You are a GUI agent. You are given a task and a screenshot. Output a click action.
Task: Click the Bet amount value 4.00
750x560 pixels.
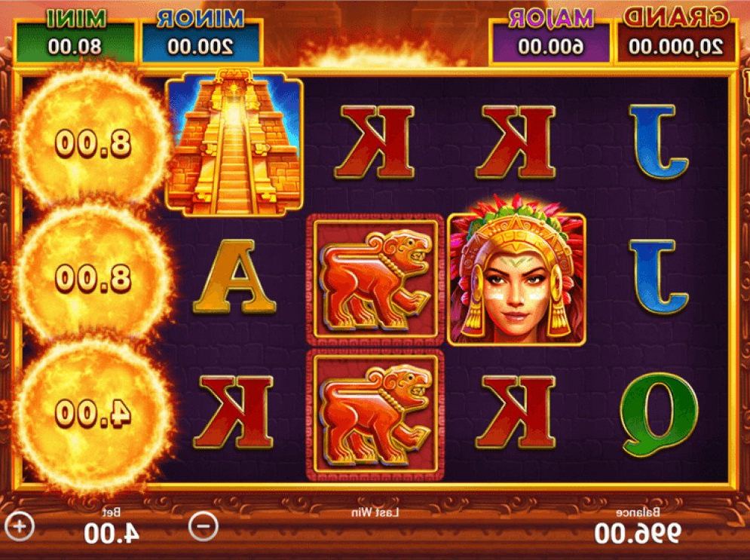[x=112, y=533]
